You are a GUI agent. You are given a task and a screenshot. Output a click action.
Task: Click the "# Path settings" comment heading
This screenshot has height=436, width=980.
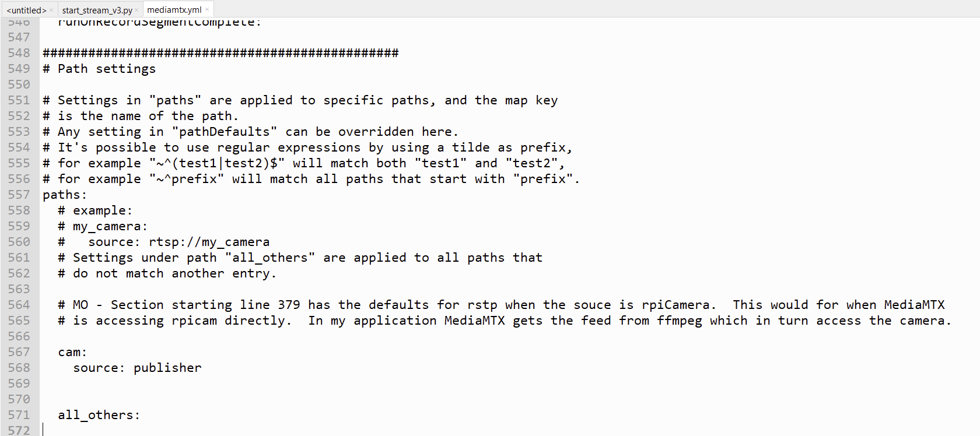[x=99, y=69]
